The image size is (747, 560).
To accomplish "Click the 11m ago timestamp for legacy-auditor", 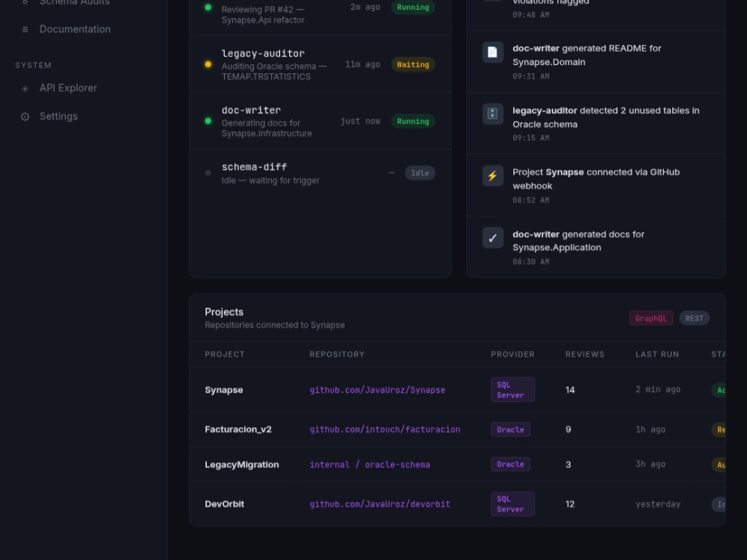I will [362, 64].
